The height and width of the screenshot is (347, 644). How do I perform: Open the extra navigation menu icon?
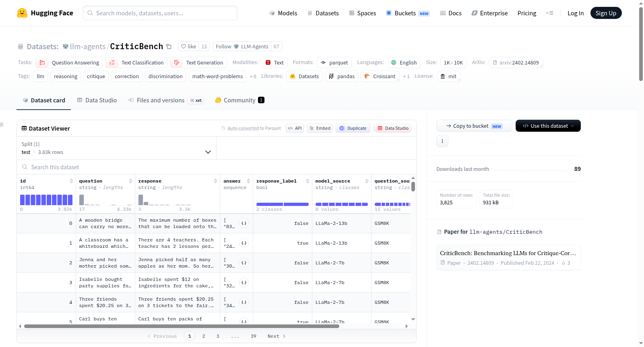549,13
